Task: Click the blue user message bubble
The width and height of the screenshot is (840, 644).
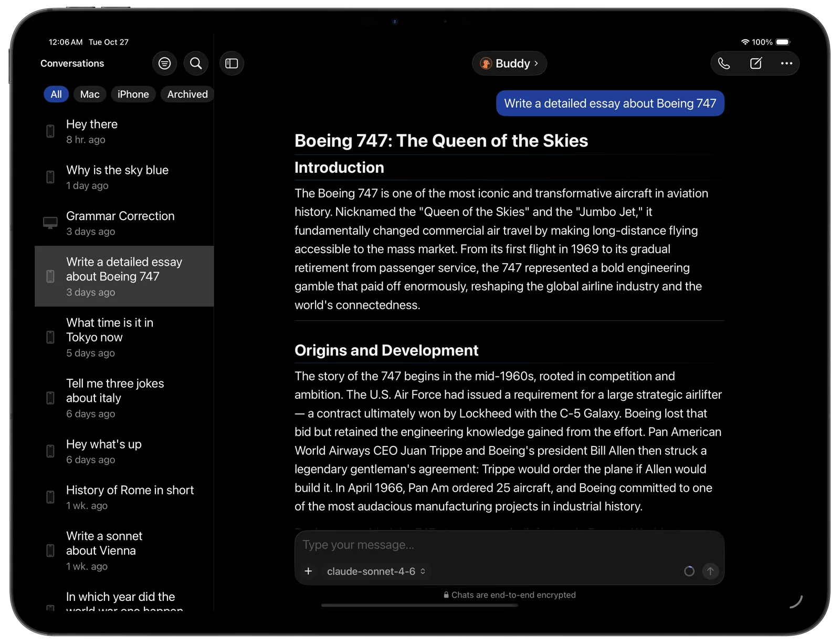Action: coord(610,103)
